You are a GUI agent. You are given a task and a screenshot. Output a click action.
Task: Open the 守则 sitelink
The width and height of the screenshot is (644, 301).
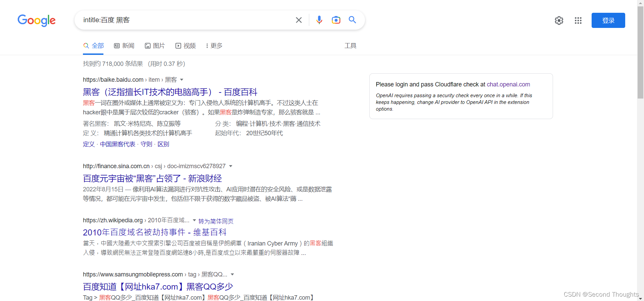(x=146, y=144)
